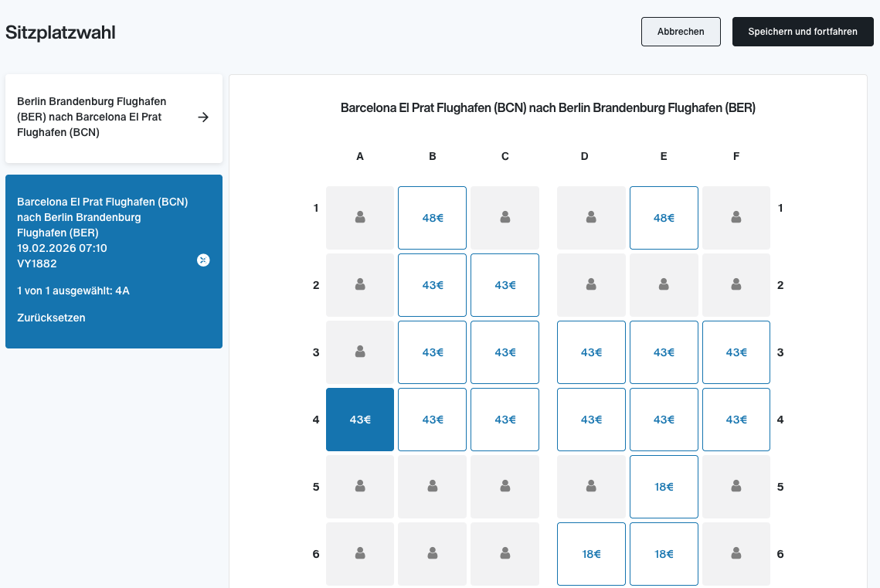
Task: Click the occupied seat icon at 6F
Action: 736,553
